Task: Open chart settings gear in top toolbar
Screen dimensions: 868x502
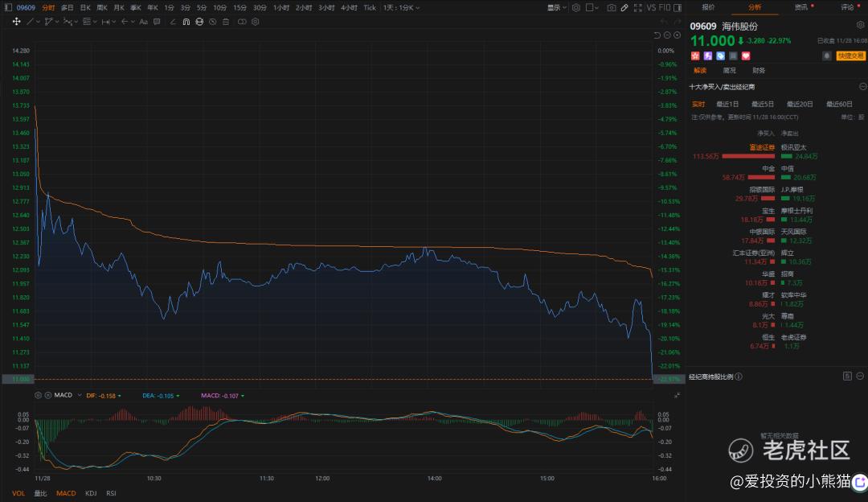Action: pos(576,8)
